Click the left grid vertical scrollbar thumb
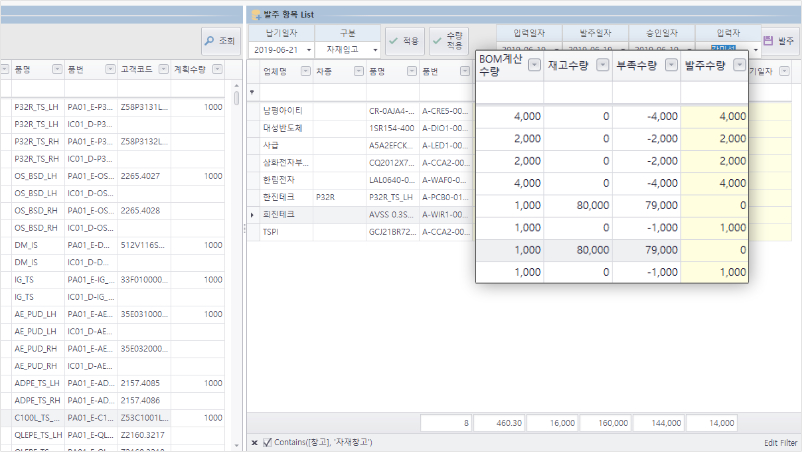The image size is (802, 452). pyautogui.click(x=236, y=98)
